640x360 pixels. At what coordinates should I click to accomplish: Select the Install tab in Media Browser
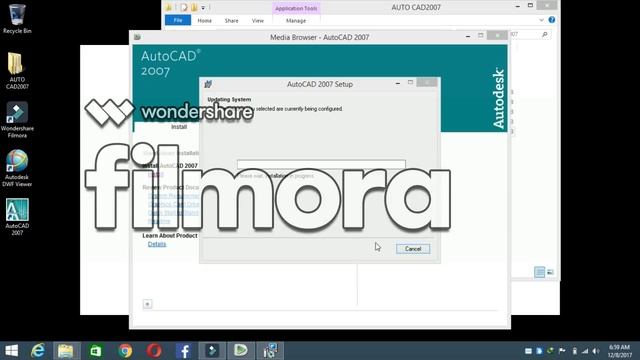(x=179, y=127)
